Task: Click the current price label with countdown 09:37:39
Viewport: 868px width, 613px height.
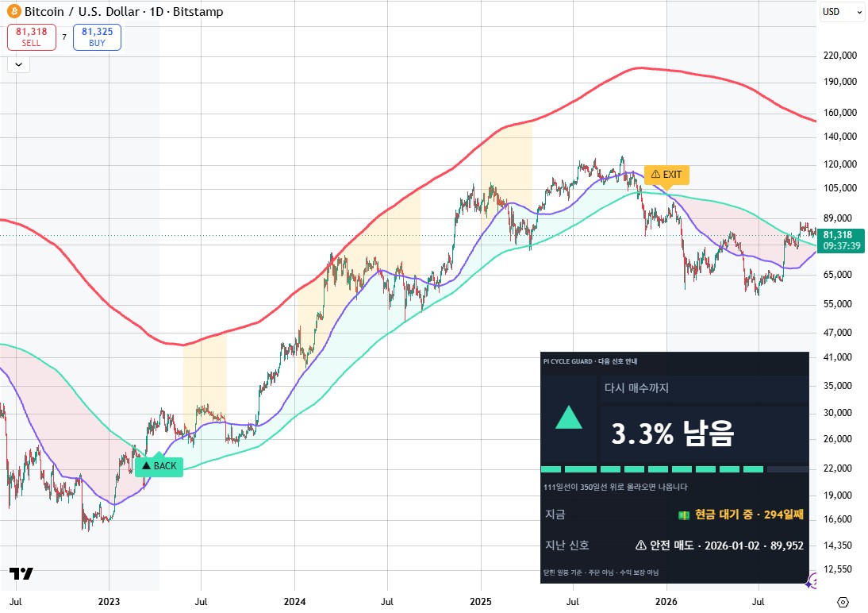Action: coord(842,241)
